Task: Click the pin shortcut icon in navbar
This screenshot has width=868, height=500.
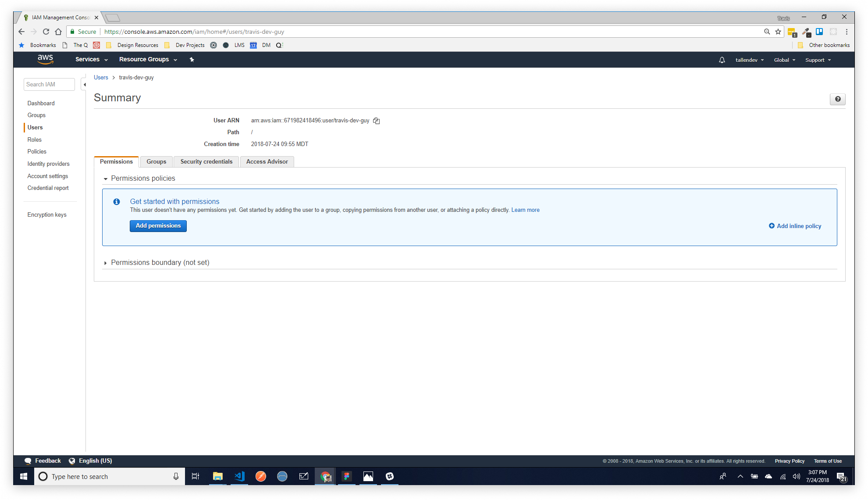Action: pos(192,60)
